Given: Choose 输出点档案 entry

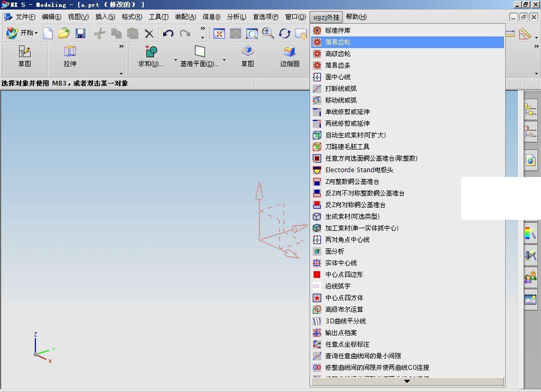Looking at the screenshot, I should pyautogui.click(x=407, y=333).
